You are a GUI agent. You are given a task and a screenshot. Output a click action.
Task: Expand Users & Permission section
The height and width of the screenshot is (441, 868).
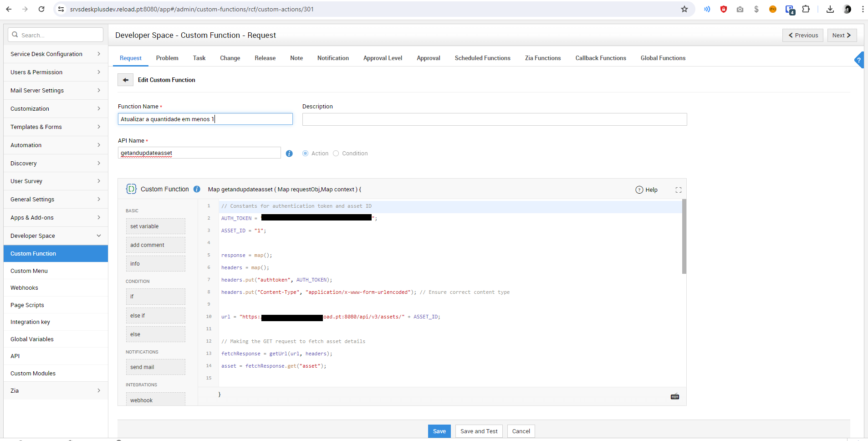click(x=56, y=72)
